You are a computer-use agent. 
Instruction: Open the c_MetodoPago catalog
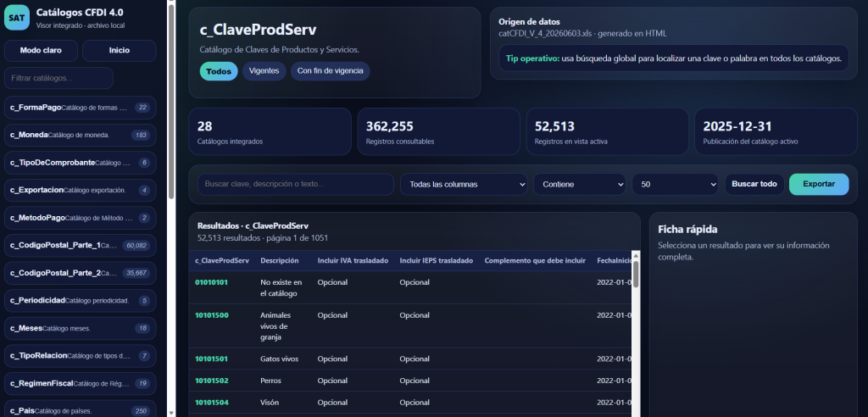point(81,218)
